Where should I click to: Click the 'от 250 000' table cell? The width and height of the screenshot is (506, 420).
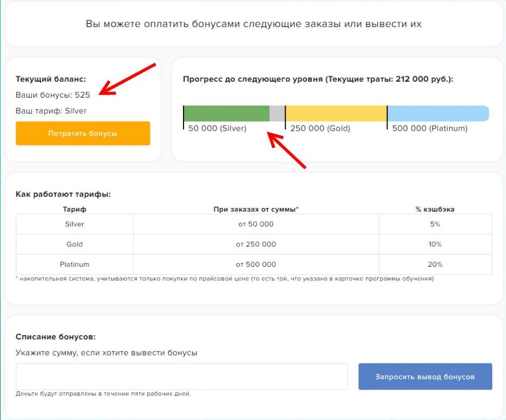point(256,244)
